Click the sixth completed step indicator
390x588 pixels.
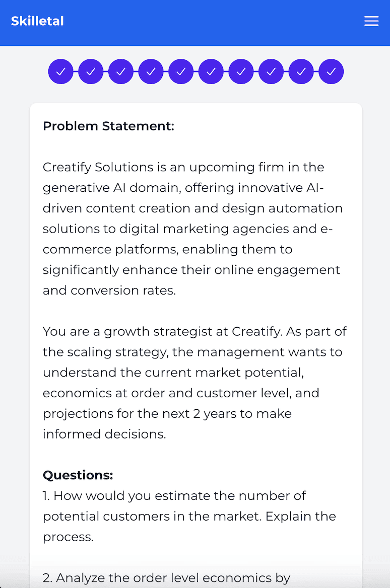[211, 72]
